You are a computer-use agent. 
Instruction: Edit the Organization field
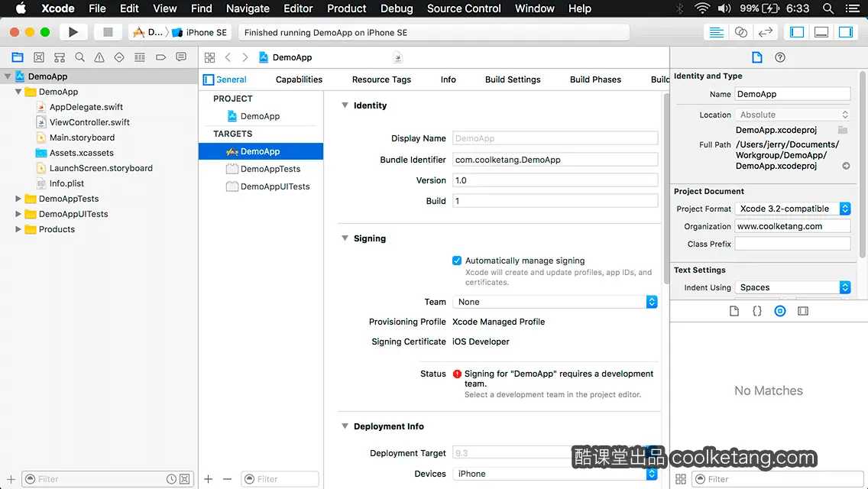point(792,226)
